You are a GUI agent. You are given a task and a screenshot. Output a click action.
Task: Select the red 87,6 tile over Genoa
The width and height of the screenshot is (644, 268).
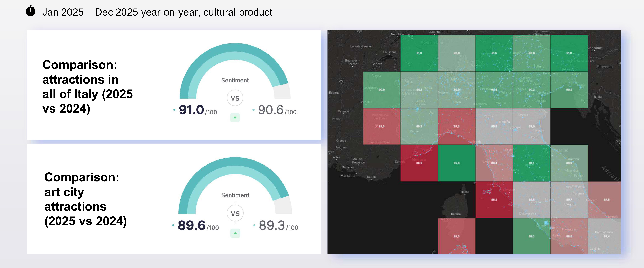pos(457,126)
